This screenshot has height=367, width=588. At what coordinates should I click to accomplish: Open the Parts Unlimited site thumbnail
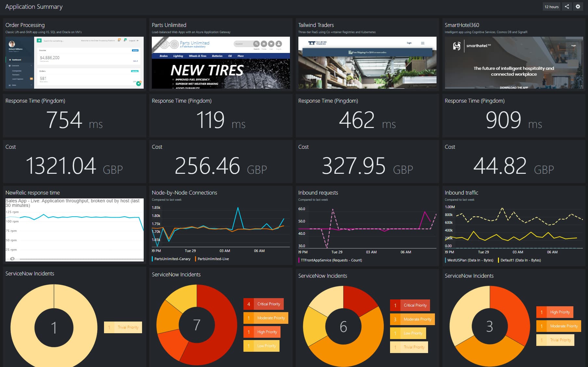(x=221, y=63)
